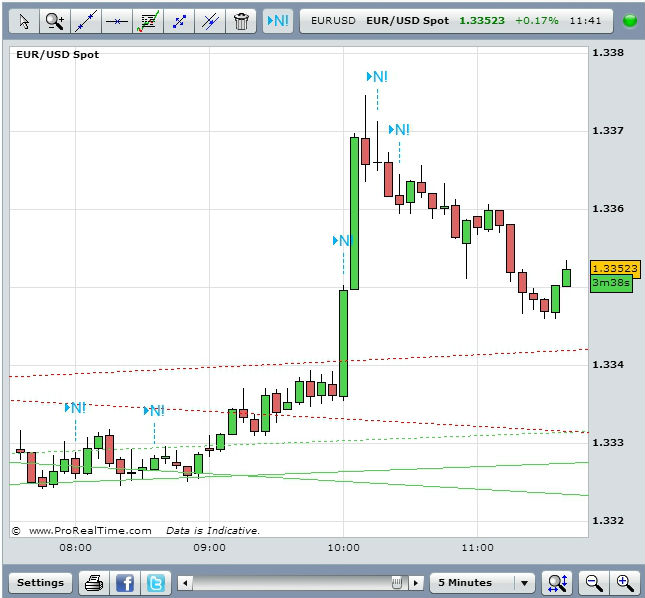Open the news marker near 1.337 level
This screenshot has height=598, width=645.
coord(399,130)
